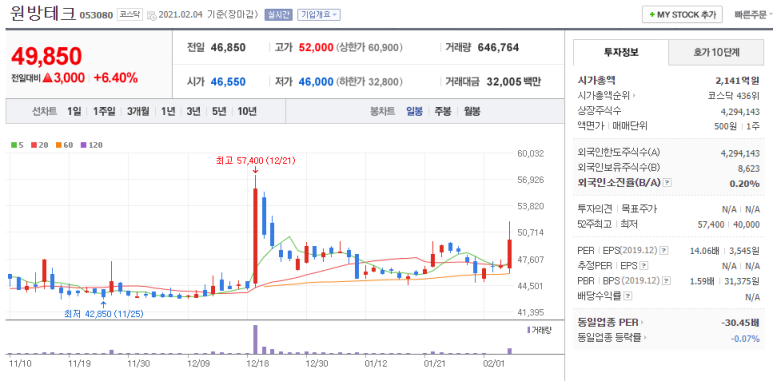The width and height of the screenshot is (773, 381).
Task: Click the 동일업종 PER link
Action: tap(608, 323)
